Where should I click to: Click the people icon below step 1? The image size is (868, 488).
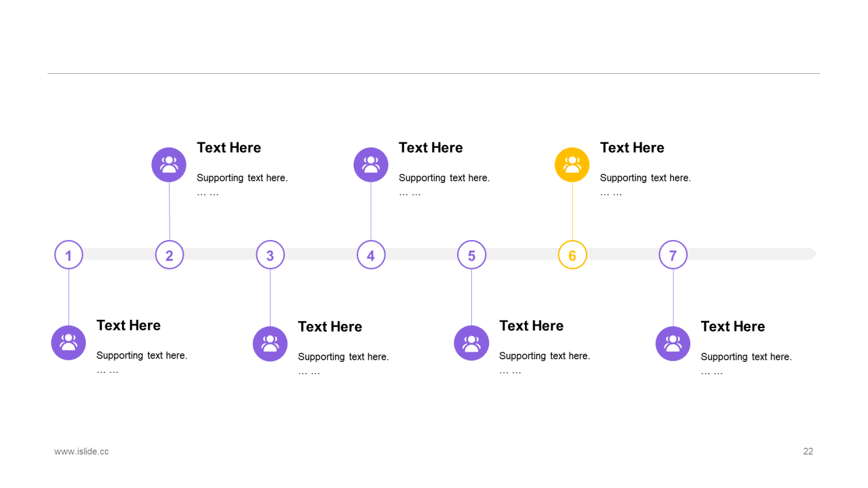tap(68, 343)
